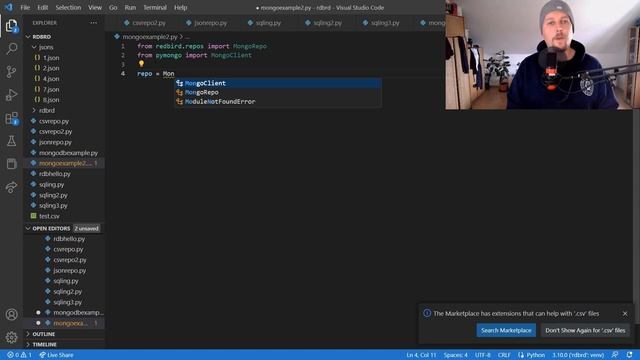
Task: Open the Extensions view
Action: [11, 118]
